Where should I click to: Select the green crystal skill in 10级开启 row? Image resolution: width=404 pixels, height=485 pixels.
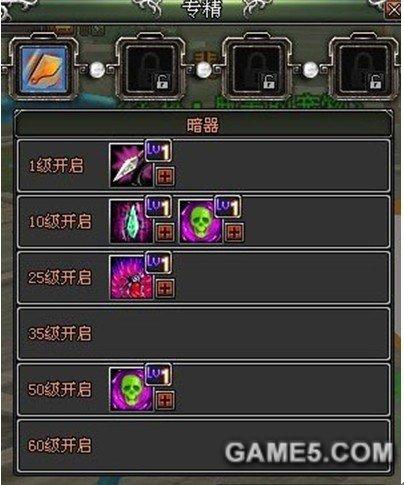coord(131,221)
